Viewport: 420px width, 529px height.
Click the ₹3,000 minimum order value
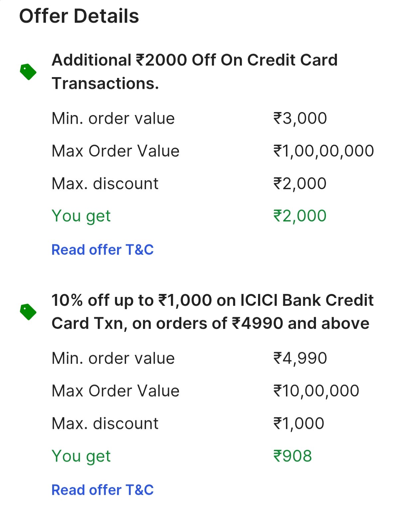pos(300,118)
